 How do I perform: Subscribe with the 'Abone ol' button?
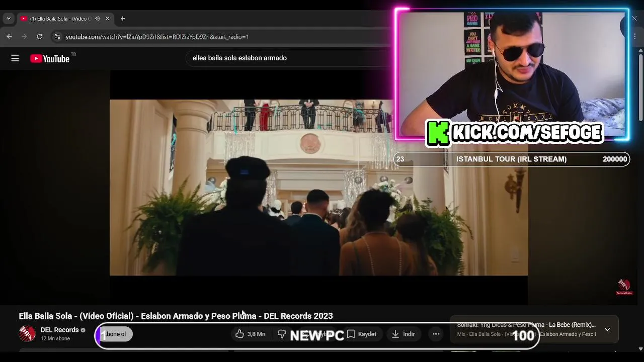click(115, 334)
